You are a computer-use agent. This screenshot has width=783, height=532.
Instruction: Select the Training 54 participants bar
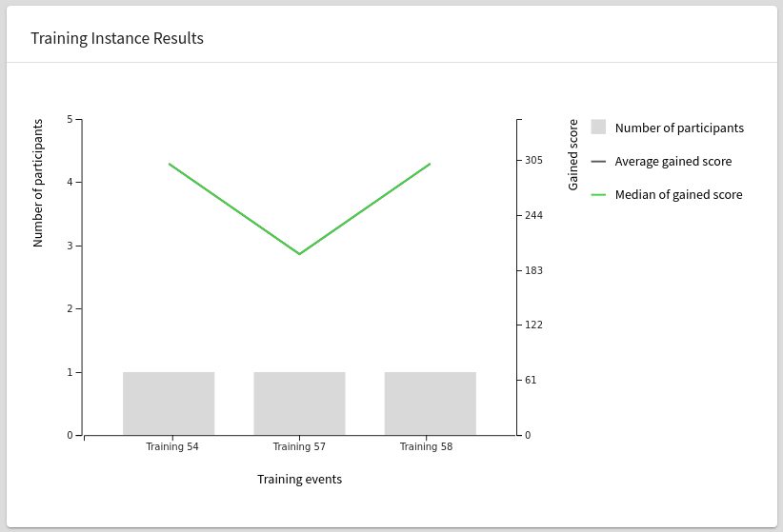click(169, 404)
